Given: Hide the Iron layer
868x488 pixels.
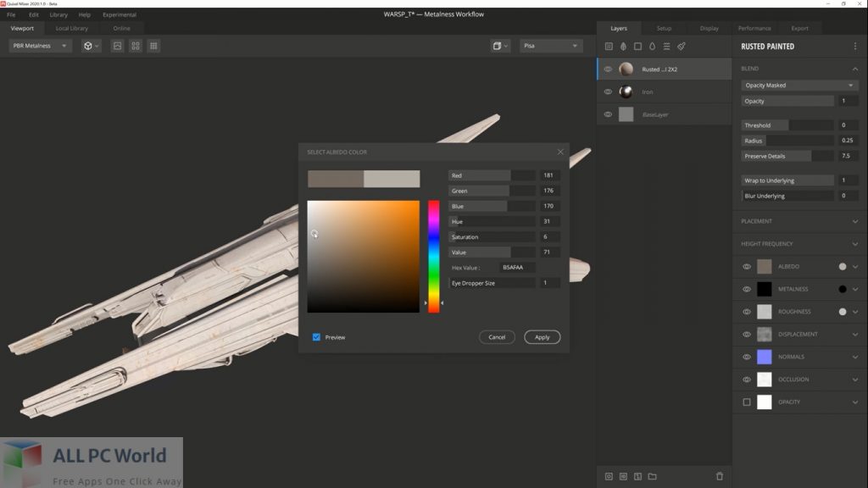Looking at the screenshot, I should [607, 91].
